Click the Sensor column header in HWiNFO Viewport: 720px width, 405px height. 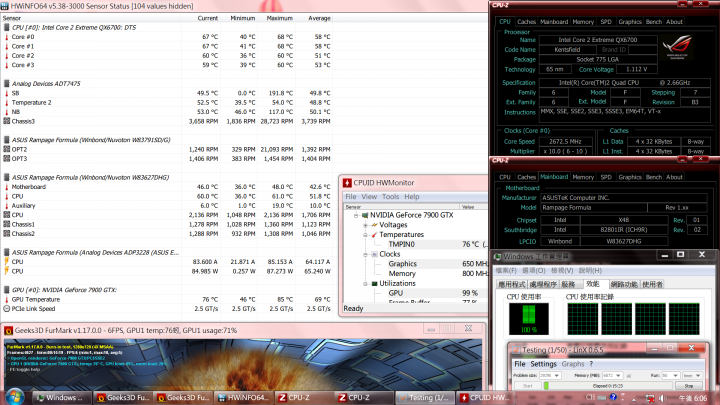point(12,18)
